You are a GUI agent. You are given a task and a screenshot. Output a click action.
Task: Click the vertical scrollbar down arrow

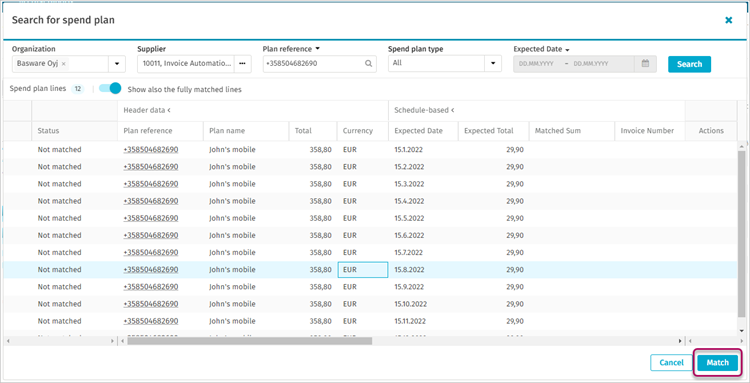(741, 331)
